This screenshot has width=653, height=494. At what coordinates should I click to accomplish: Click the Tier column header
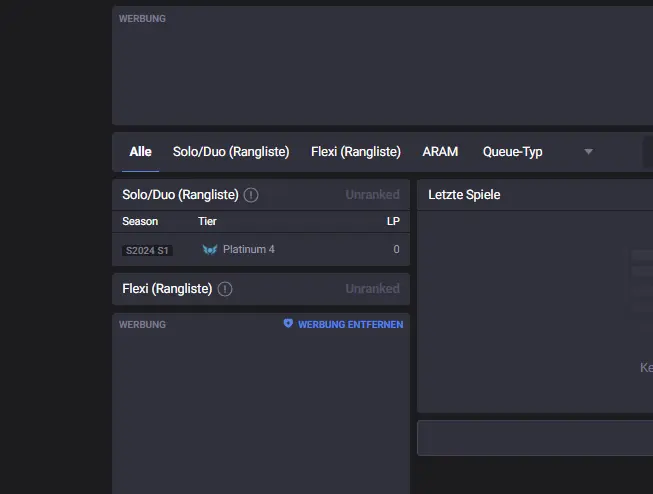207,221
